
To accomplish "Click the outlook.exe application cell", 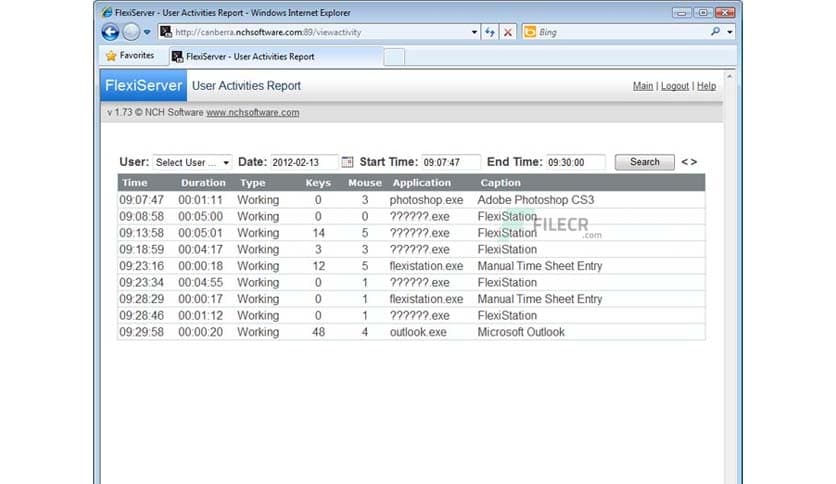I will pos(418,332).
